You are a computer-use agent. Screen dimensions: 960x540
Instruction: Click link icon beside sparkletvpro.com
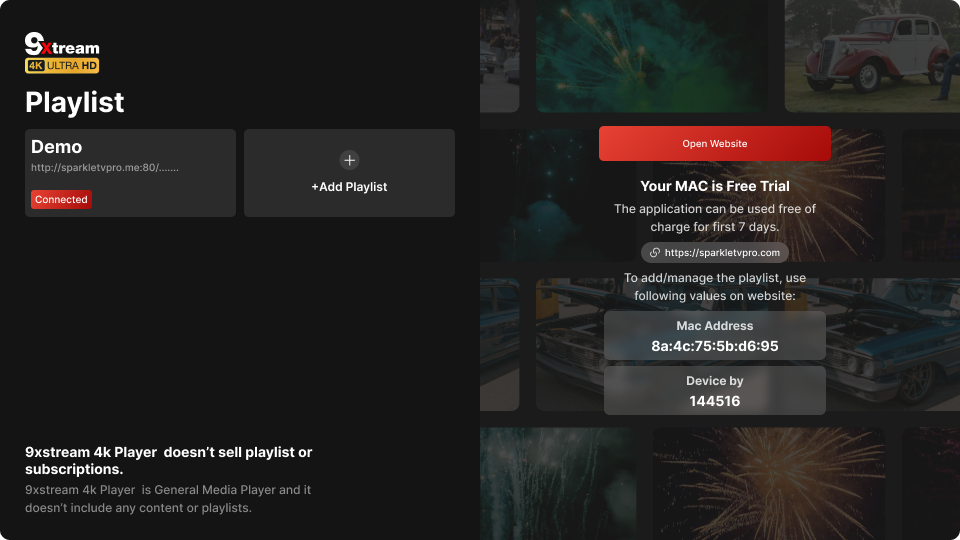654,252
